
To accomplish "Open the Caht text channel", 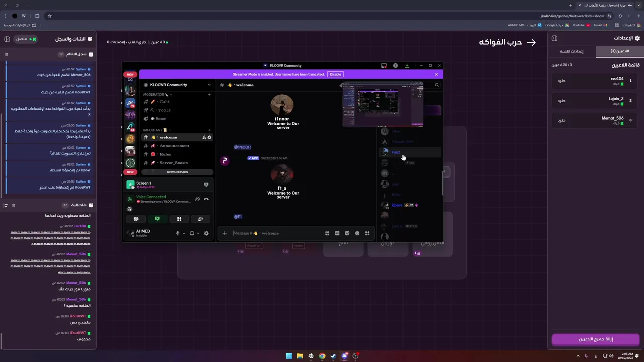I will (x=177, y=102).
